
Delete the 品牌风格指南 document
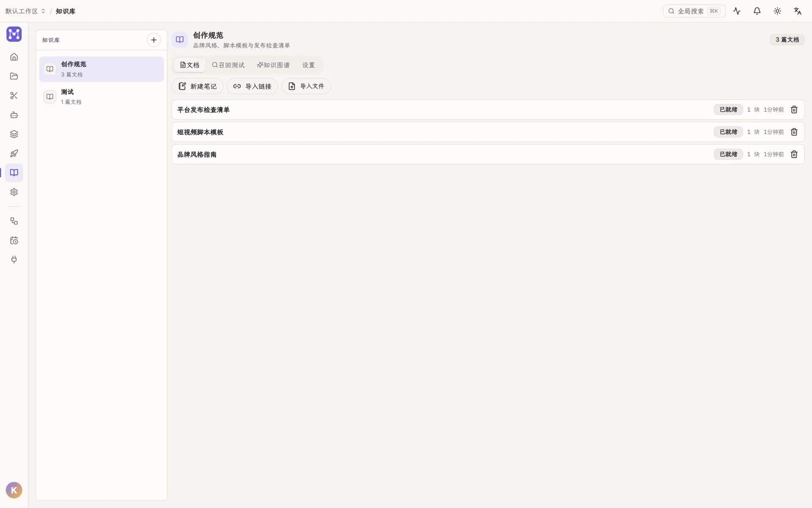(794, 155)
